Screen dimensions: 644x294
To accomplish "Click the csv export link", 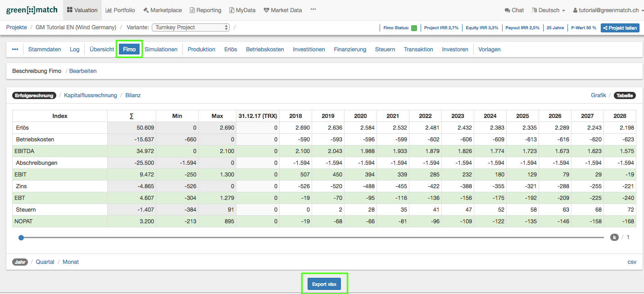I will (632, 262).
